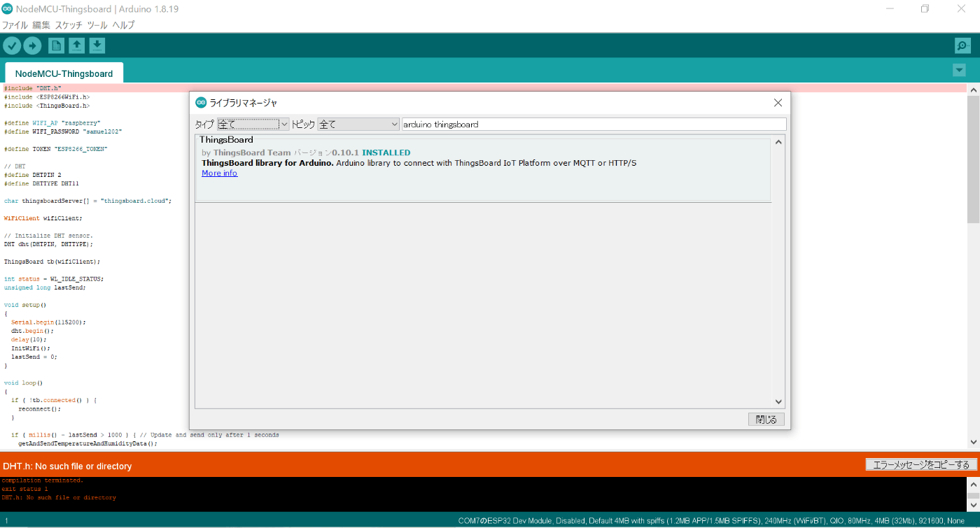Click the library search field

pos(594,124)
